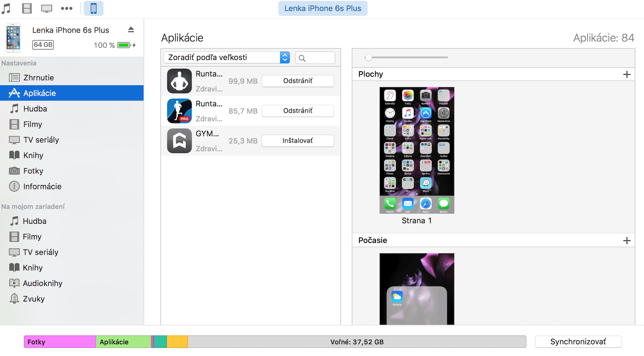Click the teal storage bar segment

click(160, 342)
